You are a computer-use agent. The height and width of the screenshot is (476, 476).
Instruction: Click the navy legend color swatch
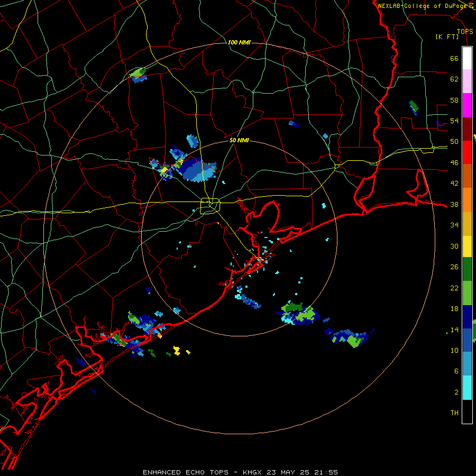pos(467,317)
